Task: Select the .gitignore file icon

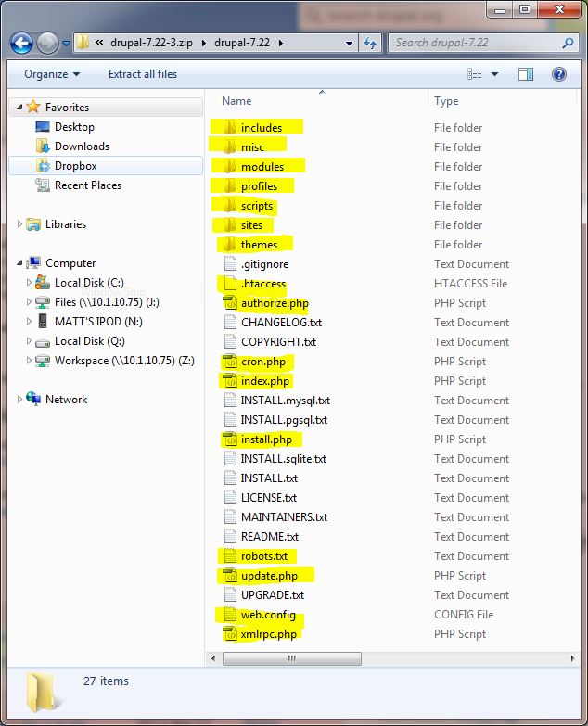Action: tap(230, 263)
